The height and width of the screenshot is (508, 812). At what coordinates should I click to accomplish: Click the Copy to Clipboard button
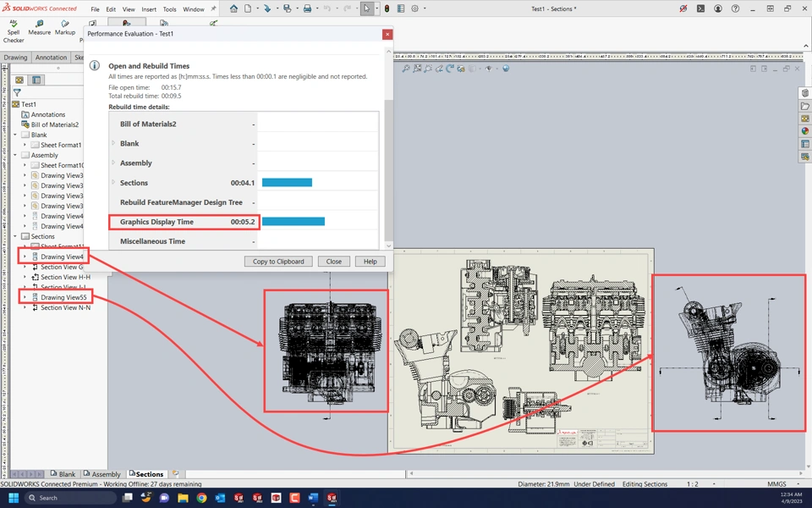[x=278, y=262]
